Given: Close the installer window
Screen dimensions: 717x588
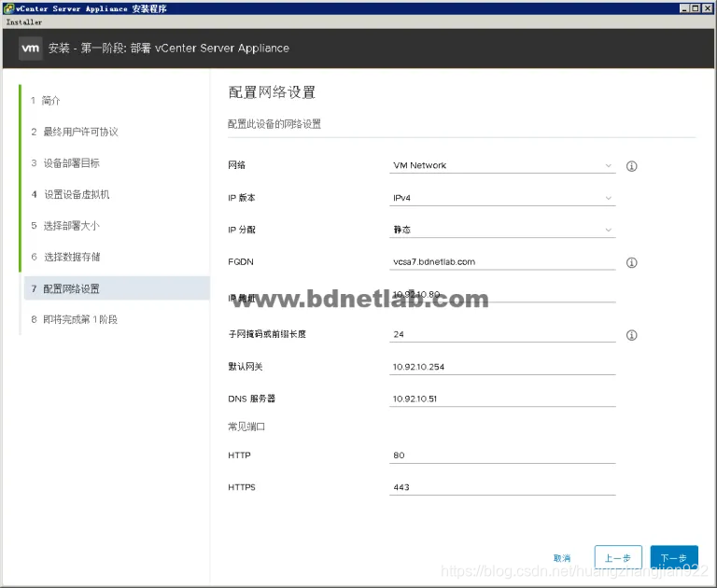Looking at the screenshot, I should (707, 8).
